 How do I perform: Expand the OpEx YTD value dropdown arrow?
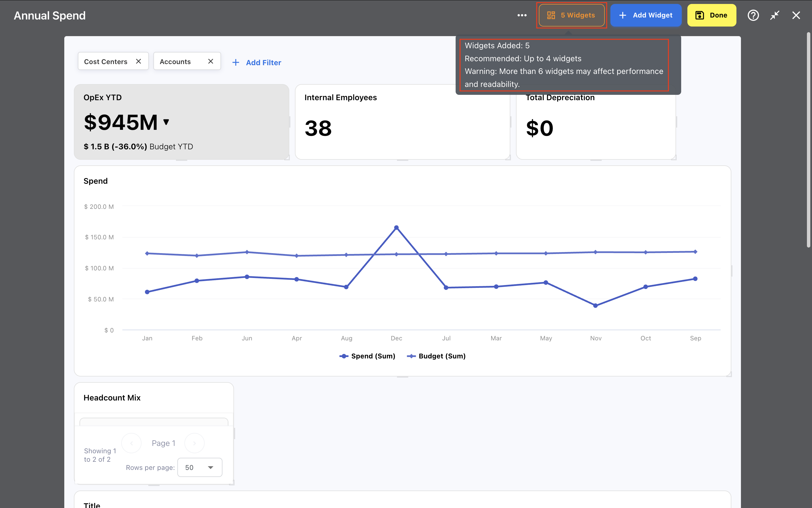pos(166,122)
